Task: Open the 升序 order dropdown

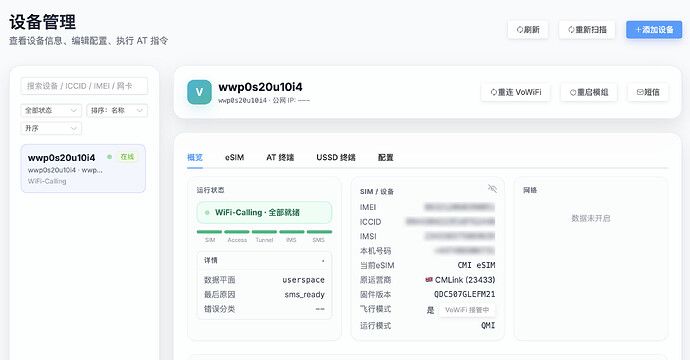Action: (x=51, y=128)
